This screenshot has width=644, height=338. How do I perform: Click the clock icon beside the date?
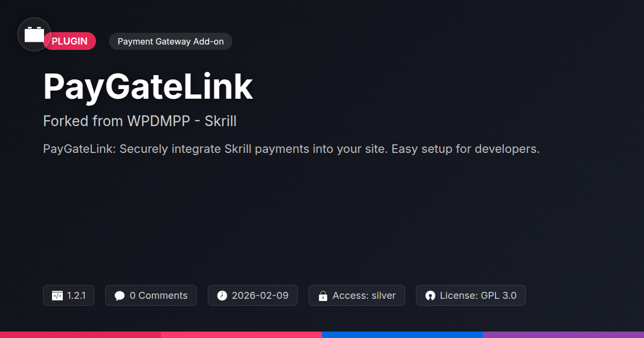click(x=222, y=296)
